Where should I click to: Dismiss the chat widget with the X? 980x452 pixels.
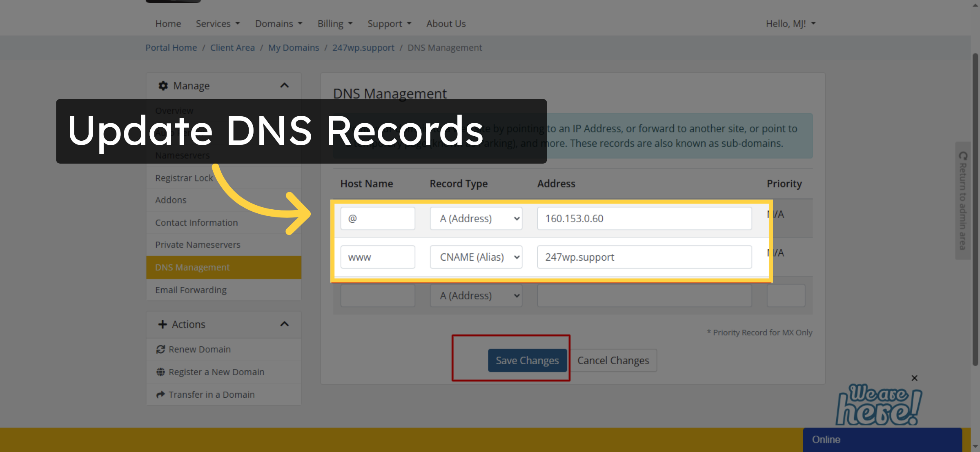[914, 378]
